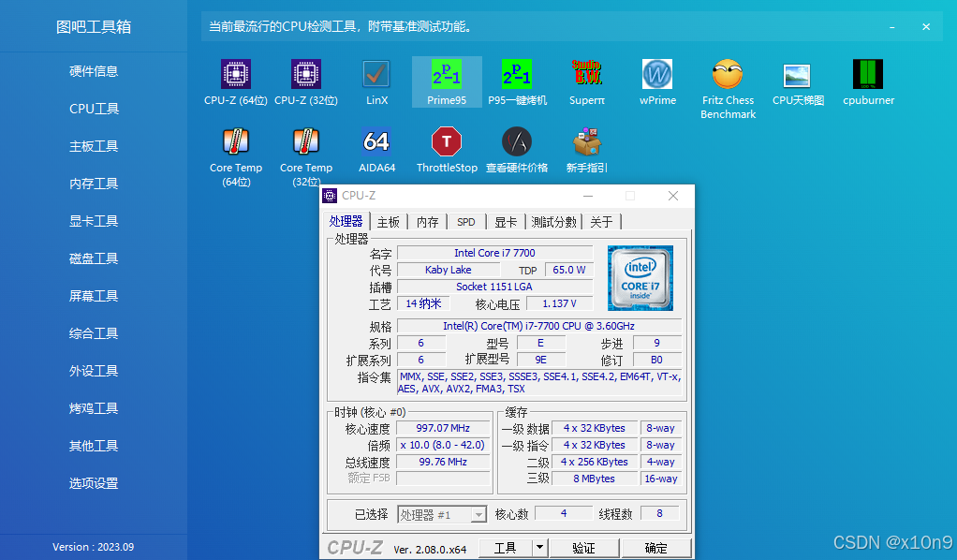The height and width of the screenshot is (560, 957).
Task: Launch the wPrime benchmark icon
Action: (x=657, y=75)
